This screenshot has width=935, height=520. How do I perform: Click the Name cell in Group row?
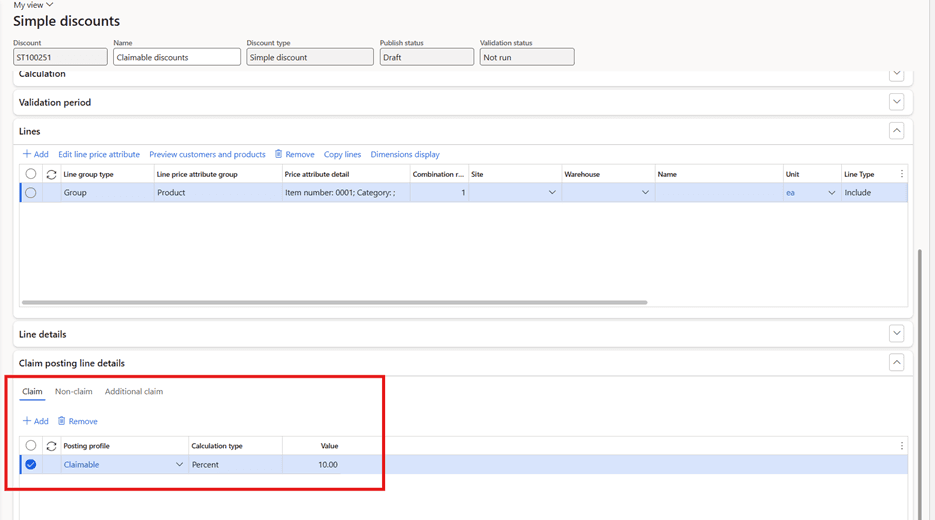(x=719, y=193)
